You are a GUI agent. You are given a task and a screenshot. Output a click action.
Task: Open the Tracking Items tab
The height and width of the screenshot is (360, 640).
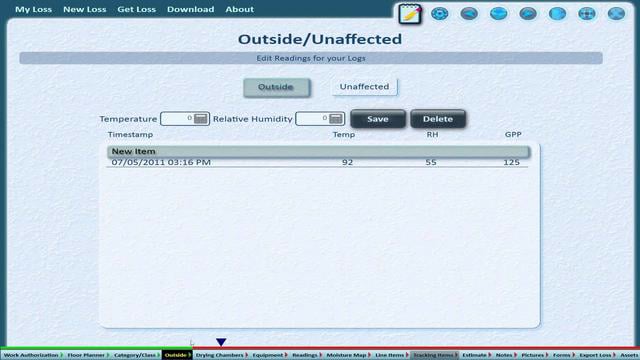point(434,355)
